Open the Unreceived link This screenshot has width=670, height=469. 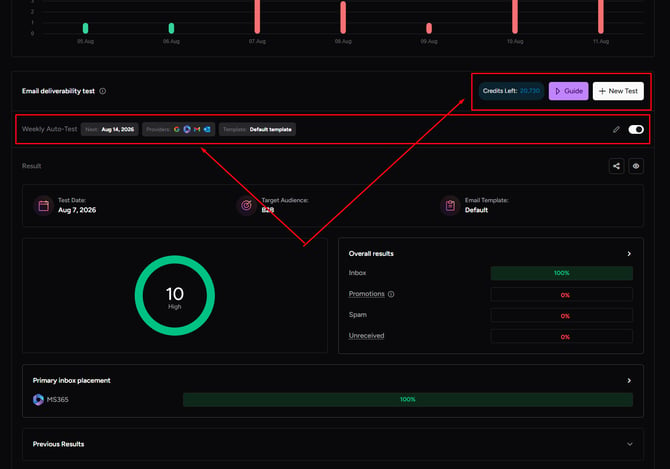point(366,336)
